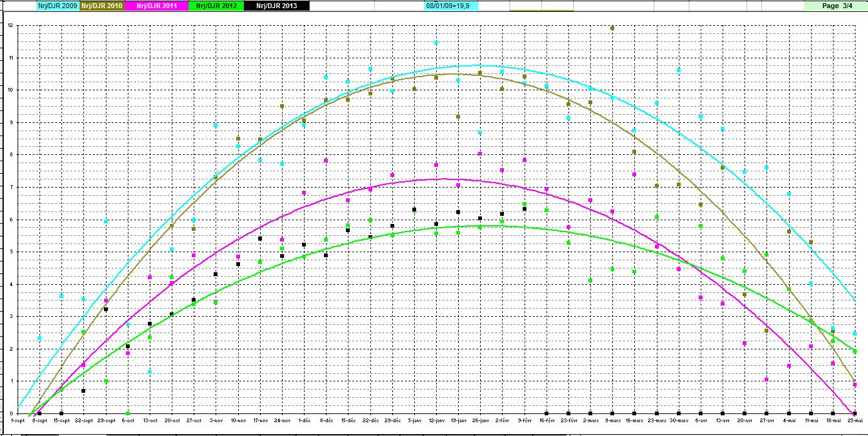Click the 9-févr date axis label

tap(525, 420)
